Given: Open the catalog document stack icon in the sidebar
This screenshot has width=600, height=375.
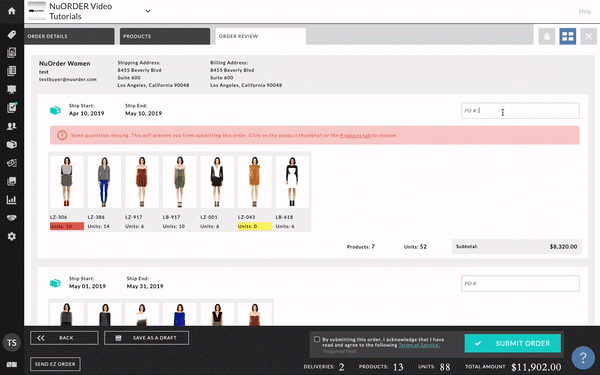Looking at the screenshot, I should click(x=11, y=71).
